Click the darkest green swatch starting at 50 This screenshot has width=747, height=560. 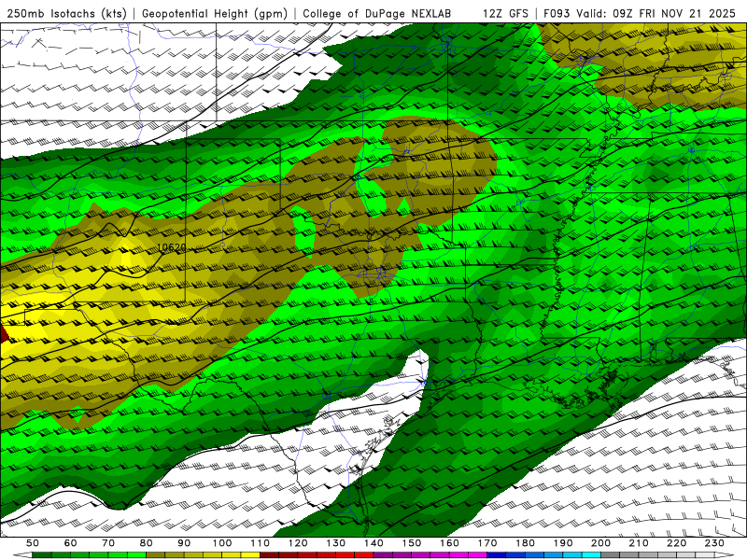pos(42,555)
